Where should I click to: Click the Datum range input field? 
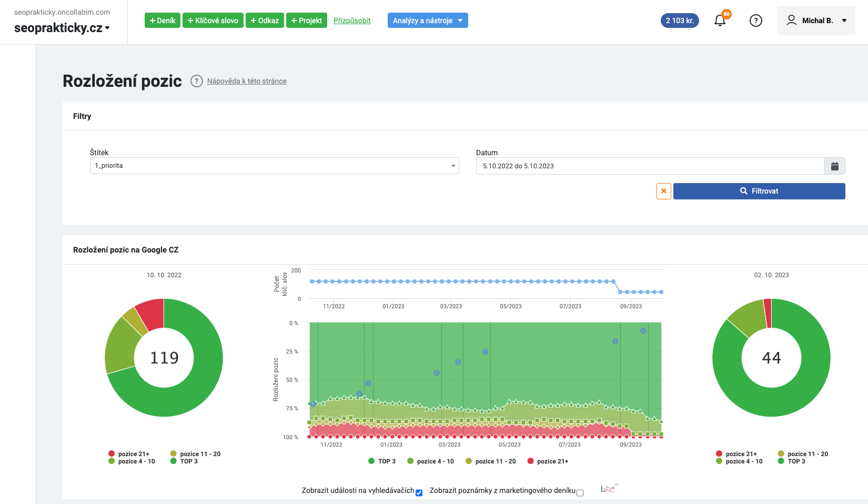tap(650, 166)
